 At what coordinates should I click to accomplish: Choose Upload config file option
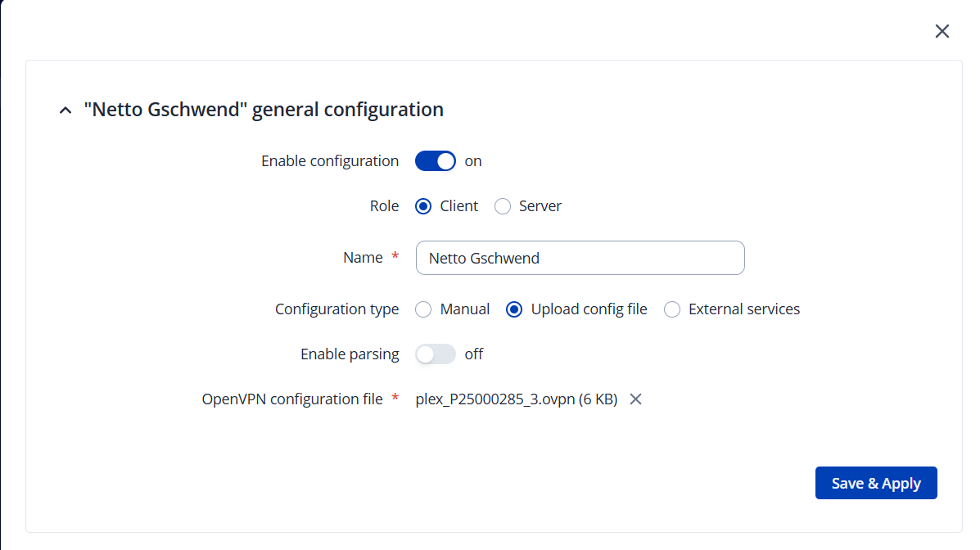pyautogui.click(x=514, y=309)
